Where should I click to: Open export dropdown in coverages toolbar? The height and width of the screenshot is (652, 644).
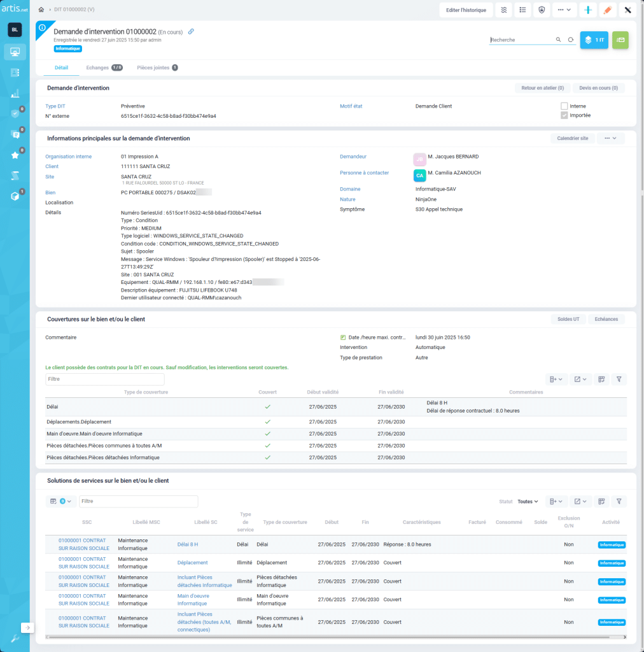(x=580, y=379)
